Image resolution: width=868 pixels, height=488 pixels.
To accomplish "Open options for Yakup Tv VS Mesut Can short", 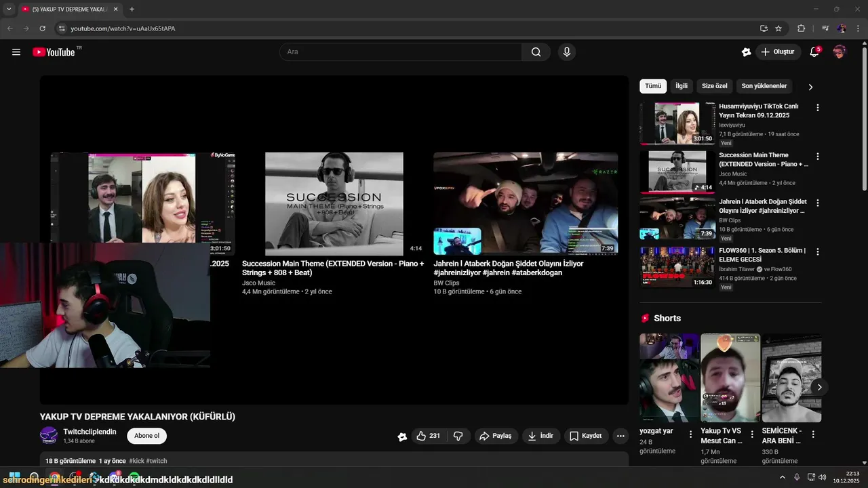I will click(752, 434).
